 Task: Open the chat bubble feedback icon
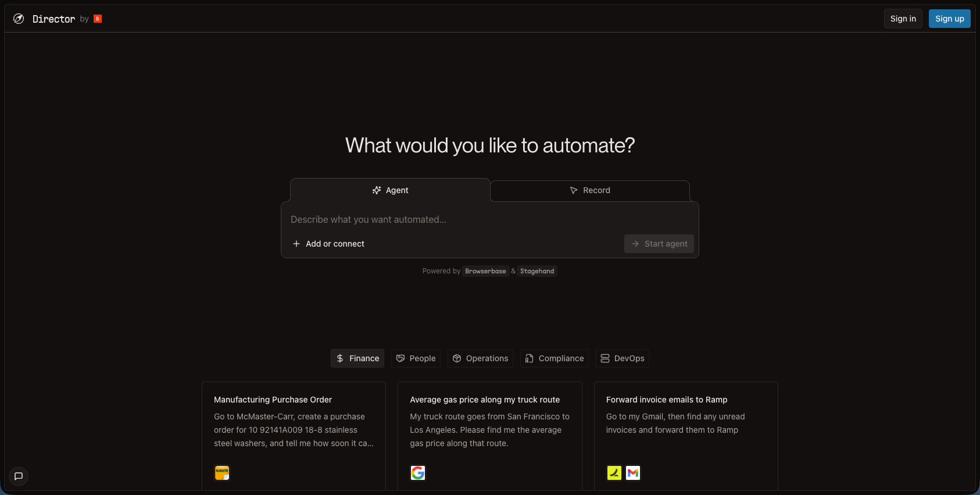coord(19,476)
